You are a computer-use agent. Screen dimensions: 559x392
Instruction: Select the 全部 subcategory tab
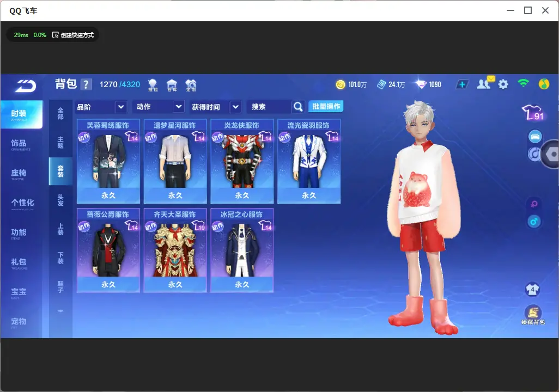60,114
